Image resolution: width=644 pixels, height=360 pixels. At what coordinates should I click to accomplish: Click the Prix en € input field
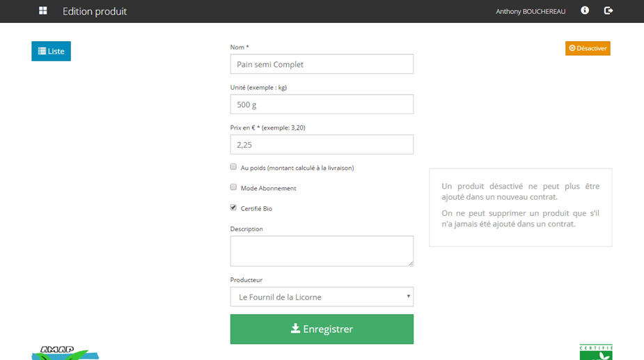(x=322, y=145)
